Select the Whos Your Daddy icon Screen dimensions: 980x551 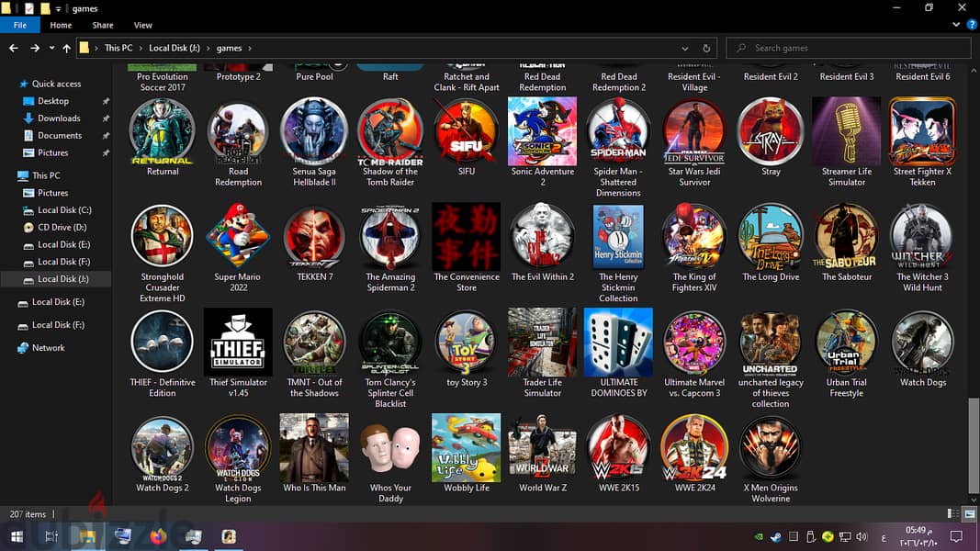point(390,447)
